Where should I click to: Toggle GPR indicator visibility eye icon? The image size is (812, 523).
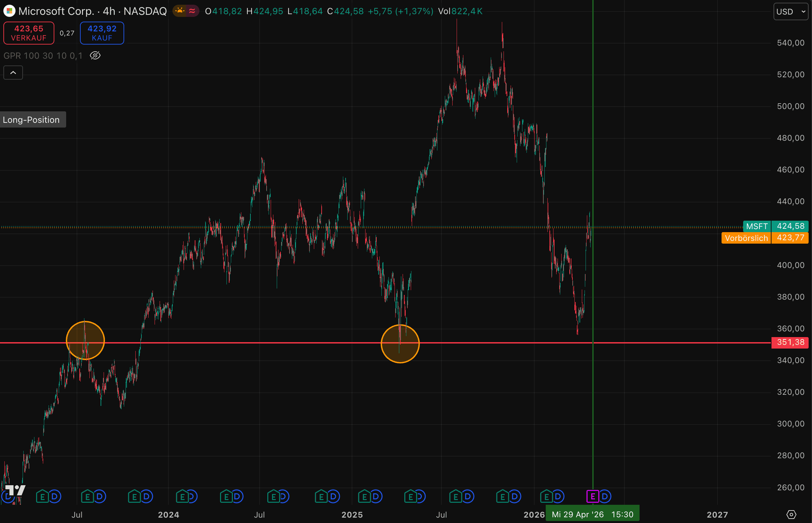tap(95, 55)
